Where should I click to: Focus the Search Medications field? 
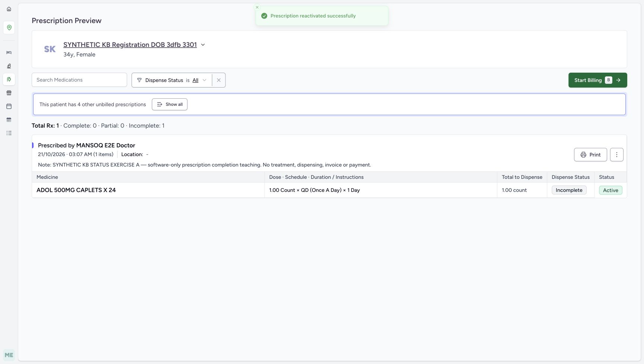tap(79, 80)
